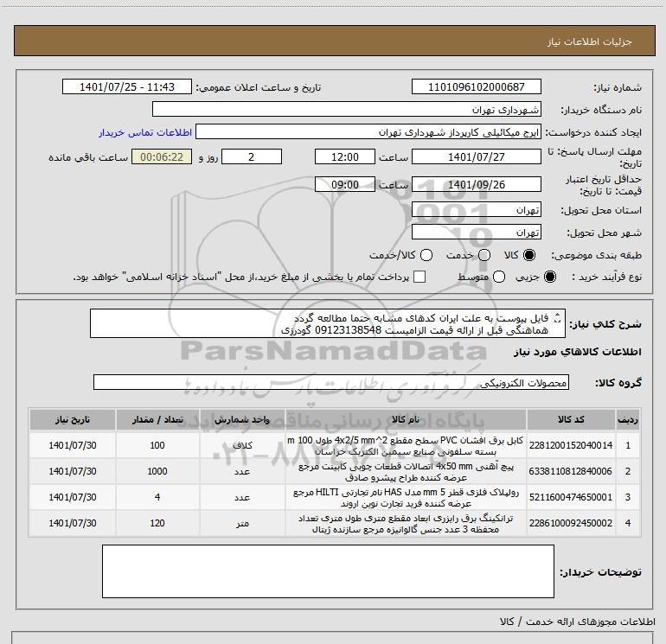Click quantity cell 120
Screen dimensions: 666x644
click(157, 523)
